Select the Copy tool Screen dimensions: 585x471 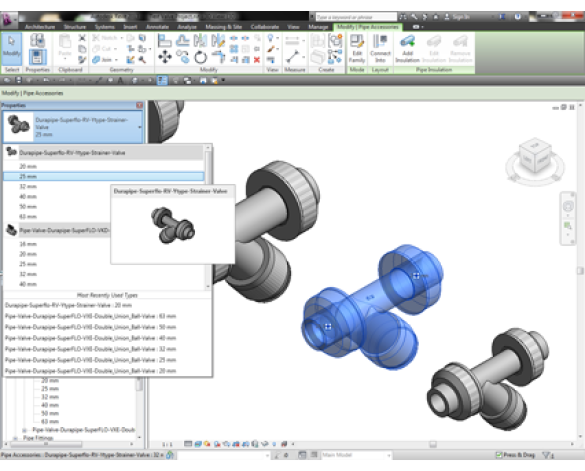click(x=182, y=57)
